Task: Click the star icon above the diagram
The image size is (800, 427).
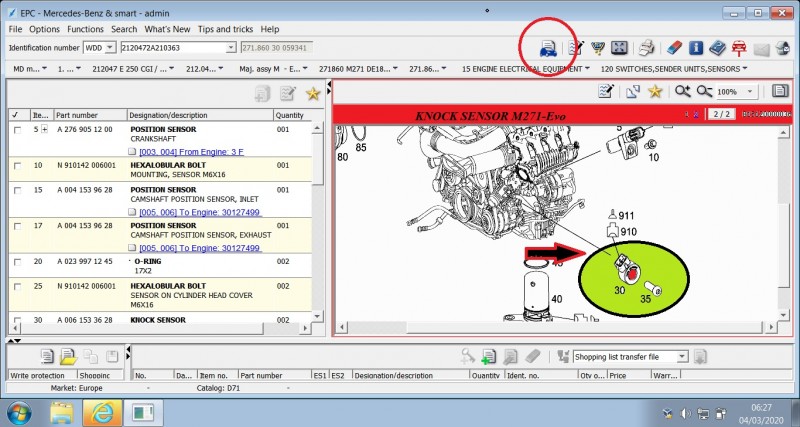Action: click(x=655, y=91)
